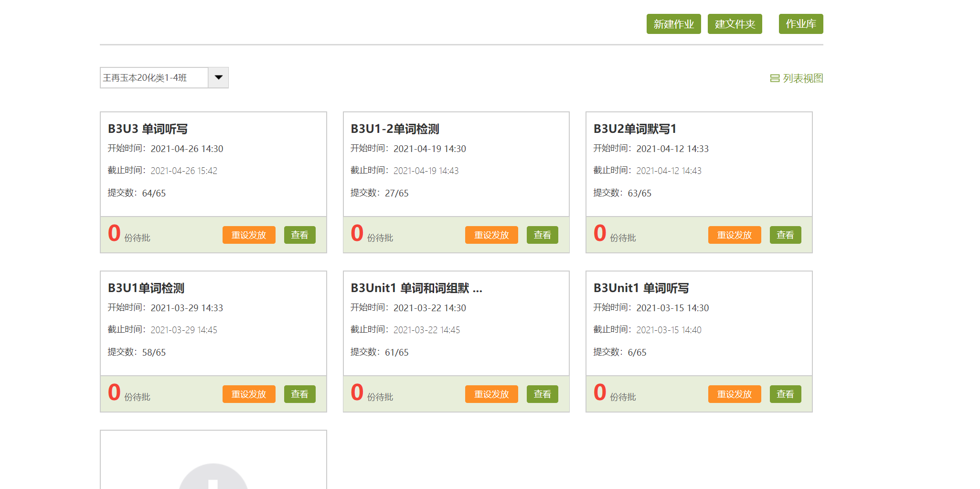View the B3U2单词默写1 assignment
This screenshot has width=980, height=489.
click(x=785, y=235)
